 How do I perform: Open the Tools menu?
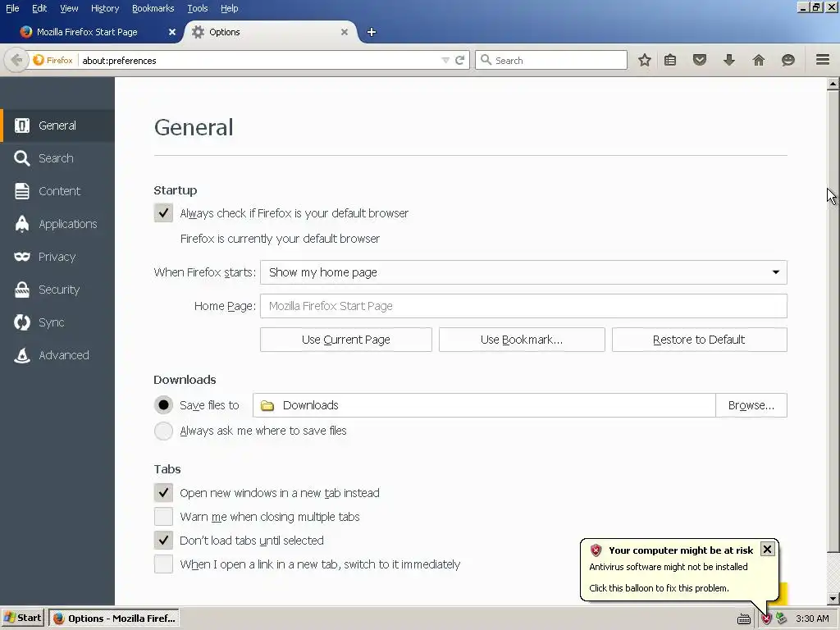197,8
